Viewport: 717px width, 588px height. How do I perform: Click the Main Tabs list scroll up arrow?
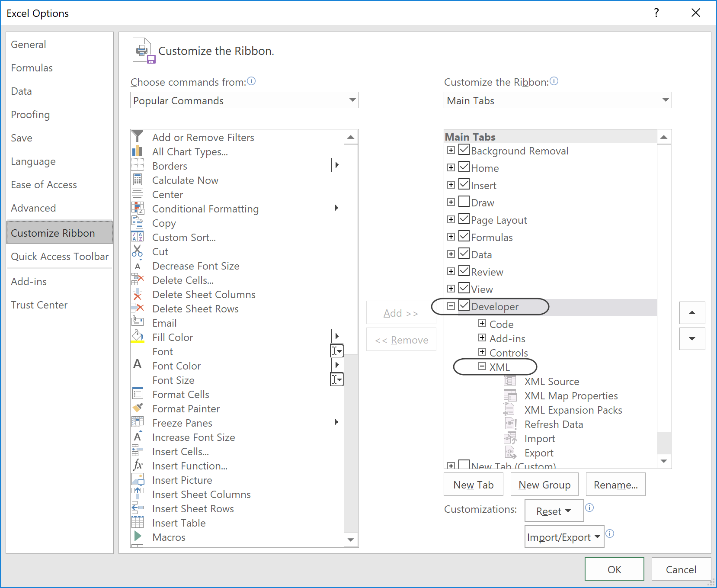click(x=664, y=137)
